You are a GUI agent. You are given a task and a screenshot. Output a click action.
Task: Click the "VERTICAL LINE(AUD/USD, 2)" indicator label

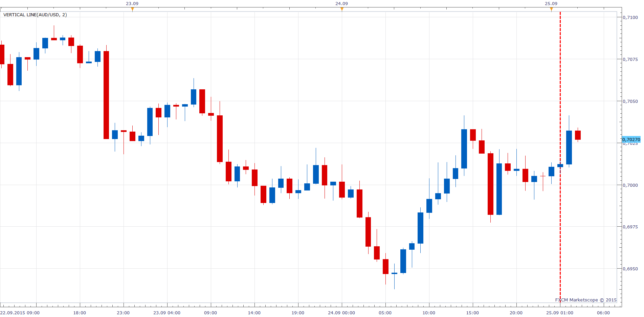click(35, 15)
